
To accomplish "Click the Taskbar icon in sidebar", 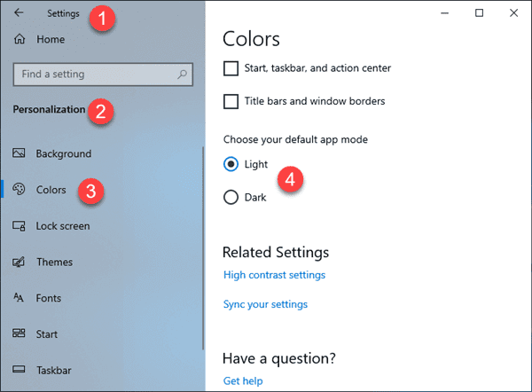I will click(x=20, y=370).
